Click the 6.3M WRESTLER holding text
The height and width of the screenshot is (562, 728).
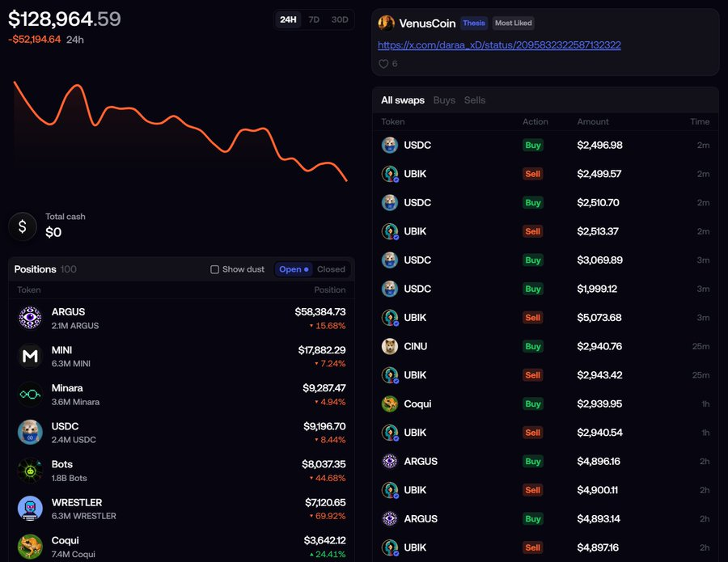tap(83, 516)
